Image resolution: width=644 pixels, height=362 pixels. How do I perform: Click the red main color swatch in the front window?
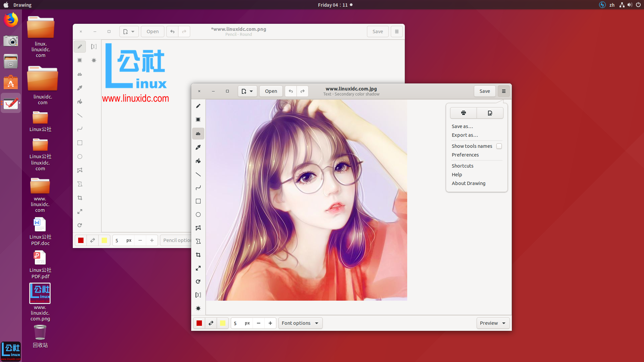pos(199,323)
